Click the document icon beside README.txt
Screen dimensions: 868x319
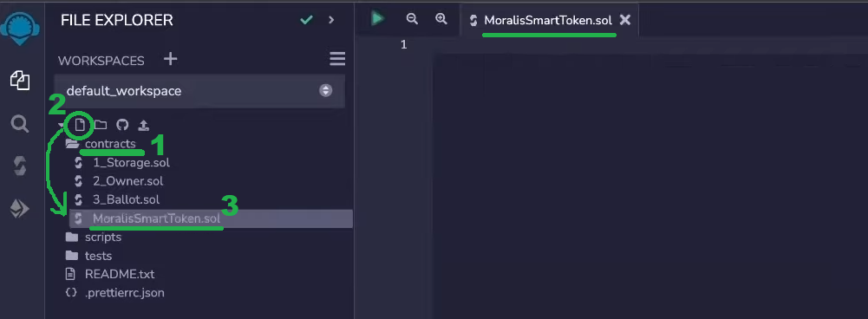70,274
